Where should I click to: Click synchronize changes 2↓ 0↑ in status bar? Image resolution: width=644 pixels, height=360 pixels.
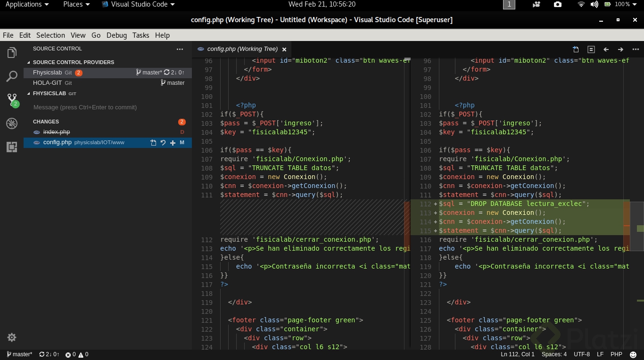[x=49, y=354]
